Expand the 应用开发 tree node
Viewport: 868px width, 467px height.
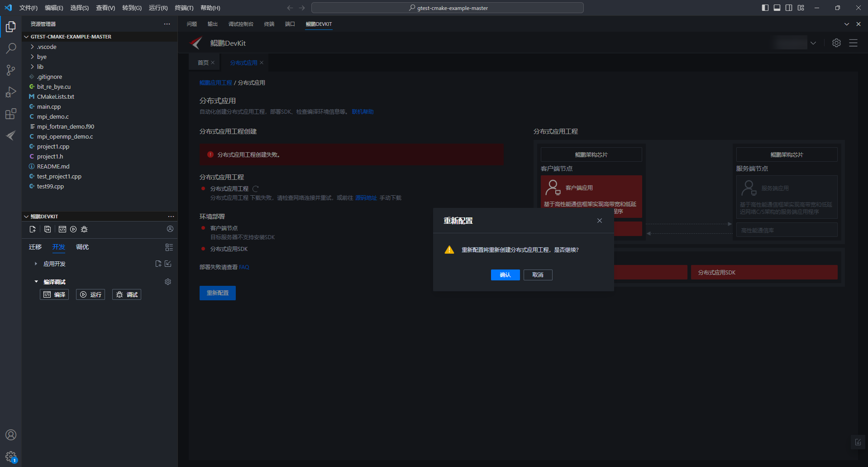[x=36, y=264]
